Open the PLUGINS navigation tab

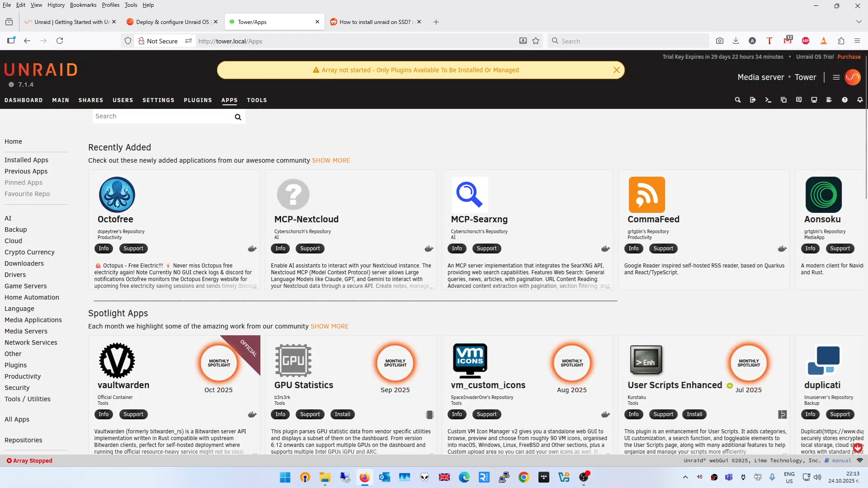pyautogui.click(x=198, y=100)
